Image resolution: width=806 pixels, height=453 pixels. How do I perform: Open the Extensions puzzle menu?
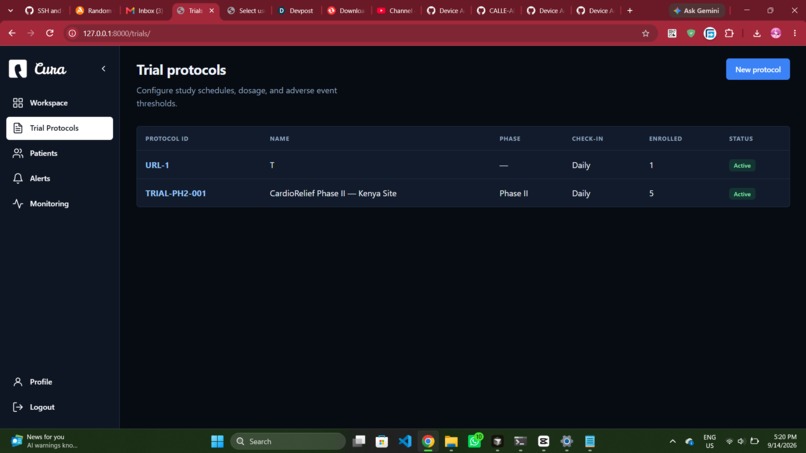[x=729, y=33]
